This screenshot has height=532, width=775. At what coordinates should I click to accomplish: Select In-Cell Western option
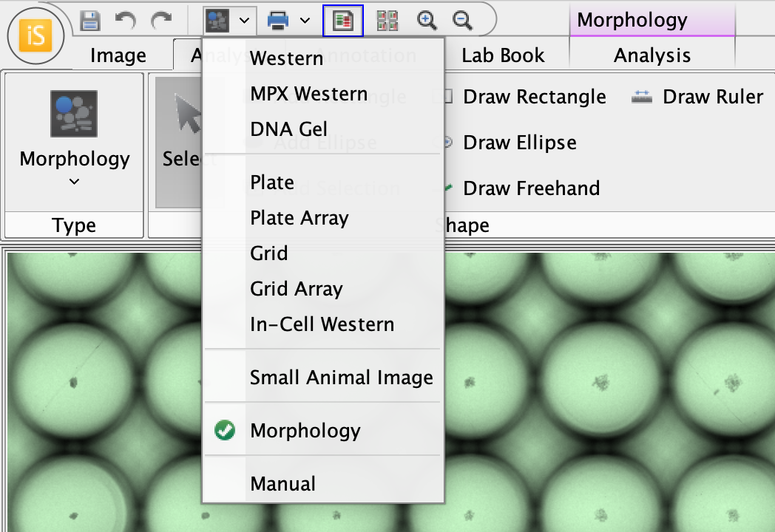click(322, 324)
